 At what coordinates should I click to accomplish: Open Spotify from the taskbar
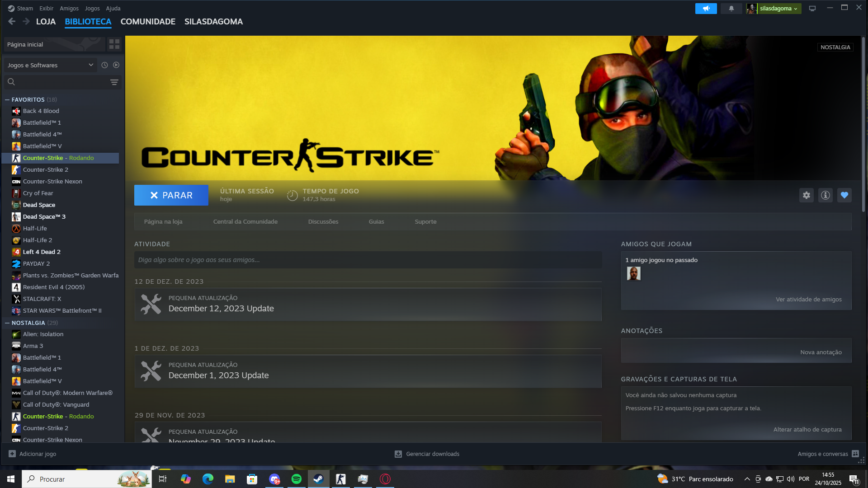coord(297,479)
